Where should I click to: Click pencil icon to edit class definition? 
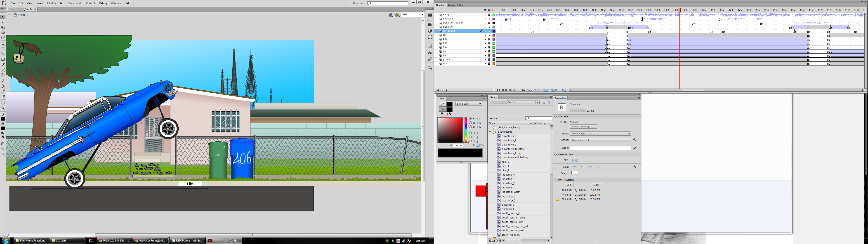coord(635,148)
